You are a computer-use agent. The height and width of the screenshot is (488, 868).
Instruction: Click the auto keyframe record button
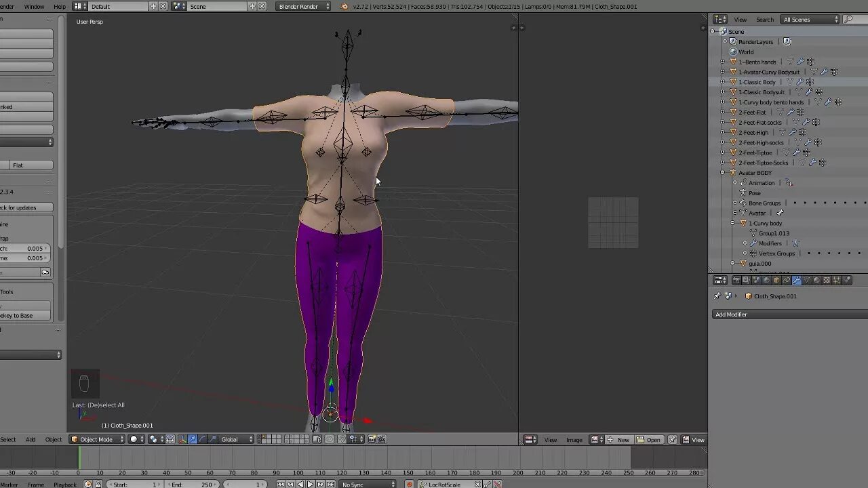click(409, 485)
